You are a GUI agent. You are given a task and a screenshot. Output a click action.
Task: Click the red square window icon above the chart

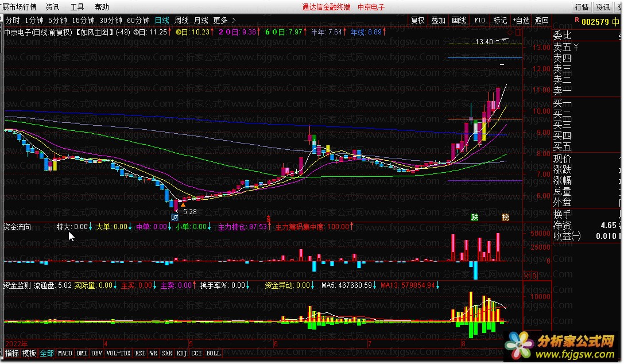[x=518, y=32]
